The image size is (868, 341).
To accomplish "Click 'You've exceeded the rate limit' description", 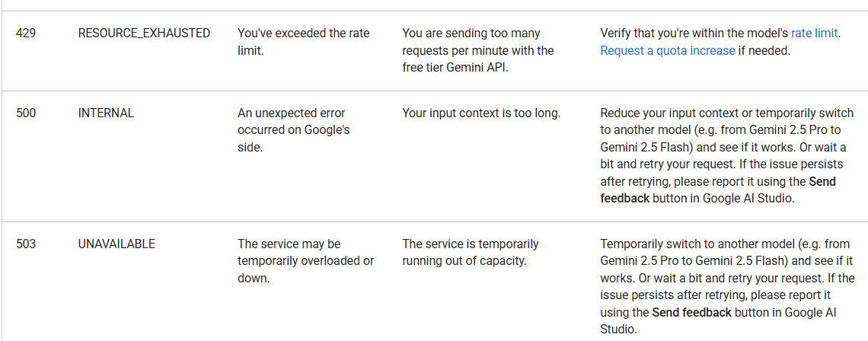I will [x=303, y=42].
